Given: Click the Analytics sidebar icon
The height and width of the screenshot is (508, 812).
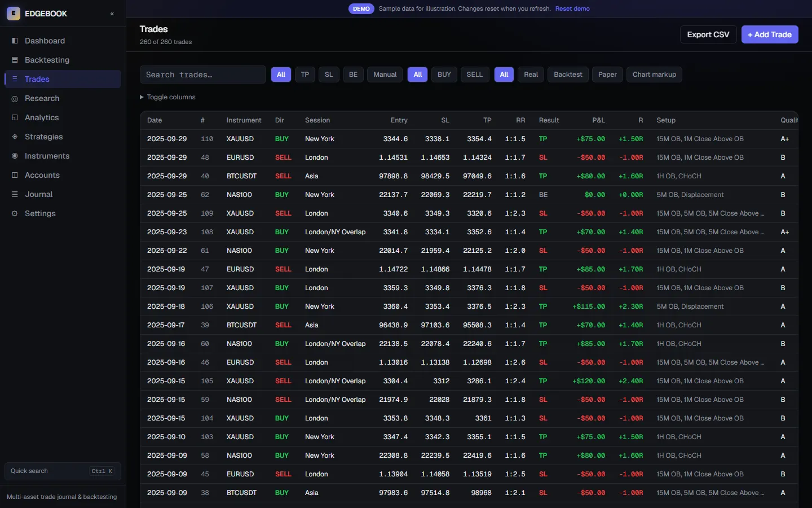Looking at the screenshot, I should 15,117.
